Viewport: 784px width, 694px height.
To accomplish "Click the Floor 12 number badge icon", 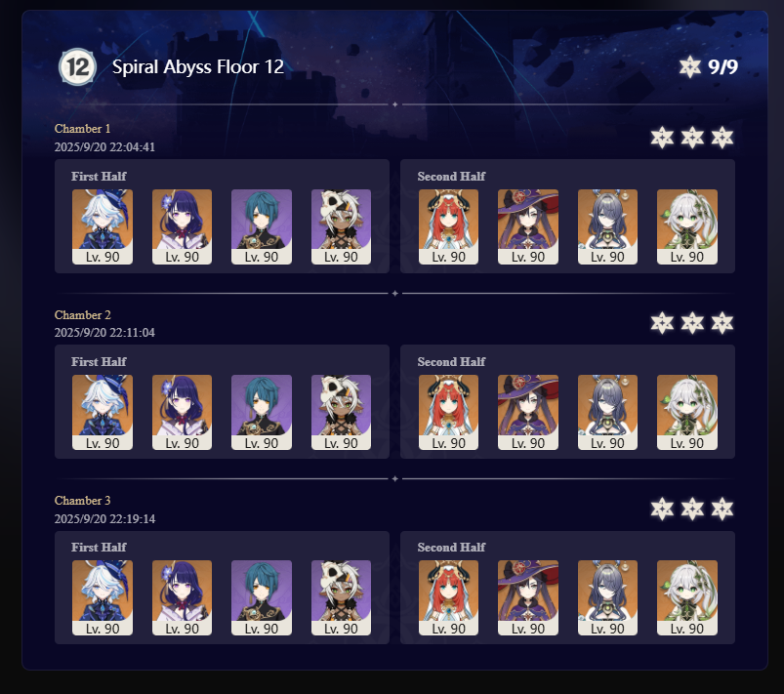I will [x=77, y=66].
